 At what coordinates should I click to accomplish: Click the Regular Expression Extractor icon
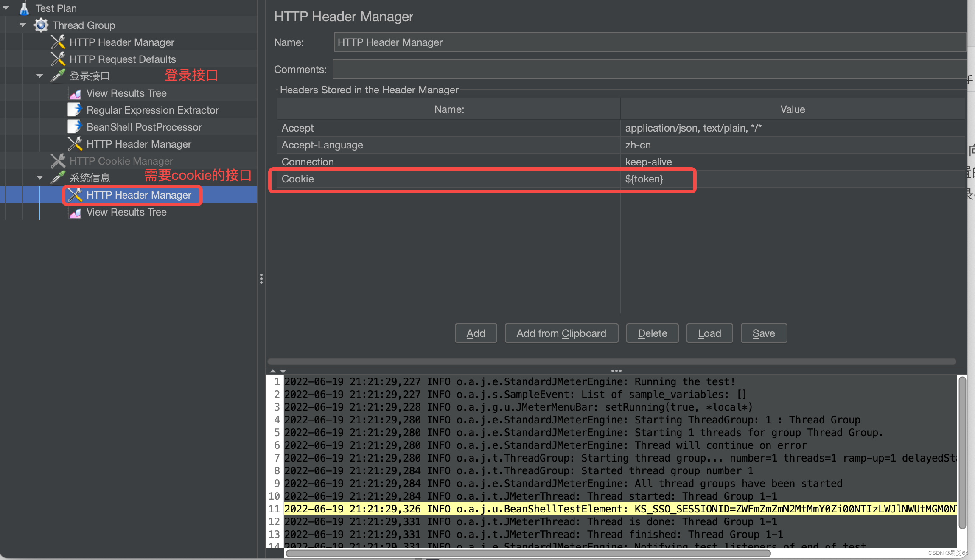(74, 110)
